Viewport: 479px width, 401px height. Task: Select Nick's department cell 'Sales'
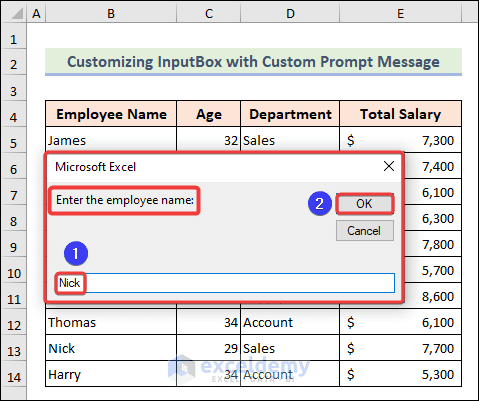tap(290, 348)
